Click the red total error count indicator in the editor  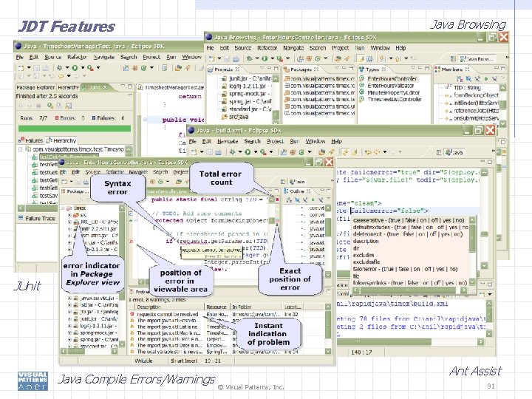(x=277, y=199)
